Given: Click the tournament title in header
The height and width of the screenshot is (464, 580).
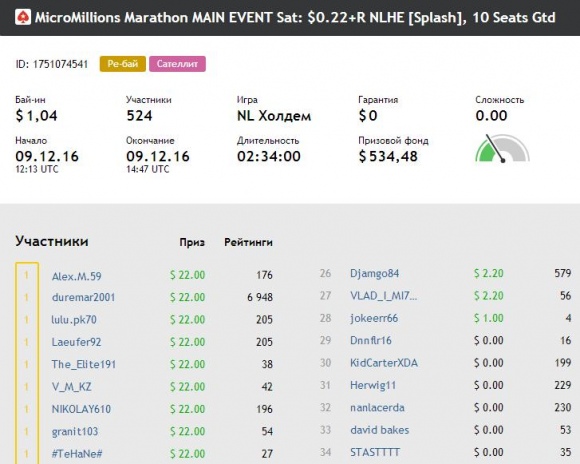Looking at the screenshot, I should 295,17.
